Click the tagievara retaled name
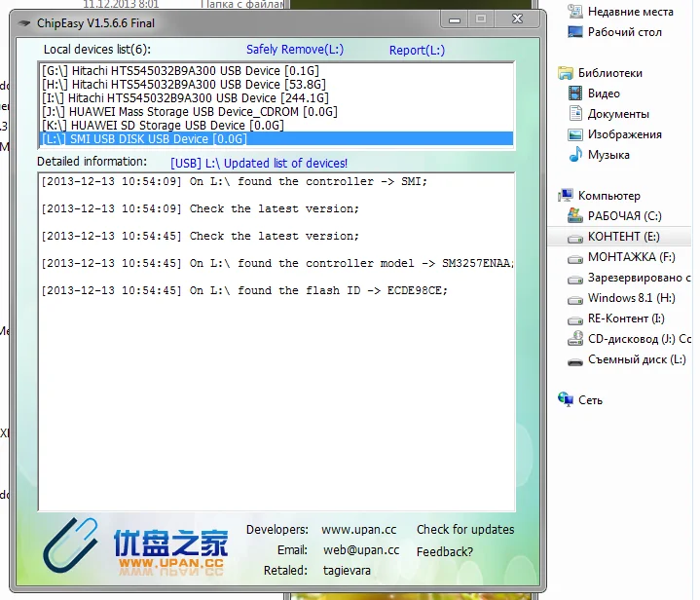 pos(347,571)
